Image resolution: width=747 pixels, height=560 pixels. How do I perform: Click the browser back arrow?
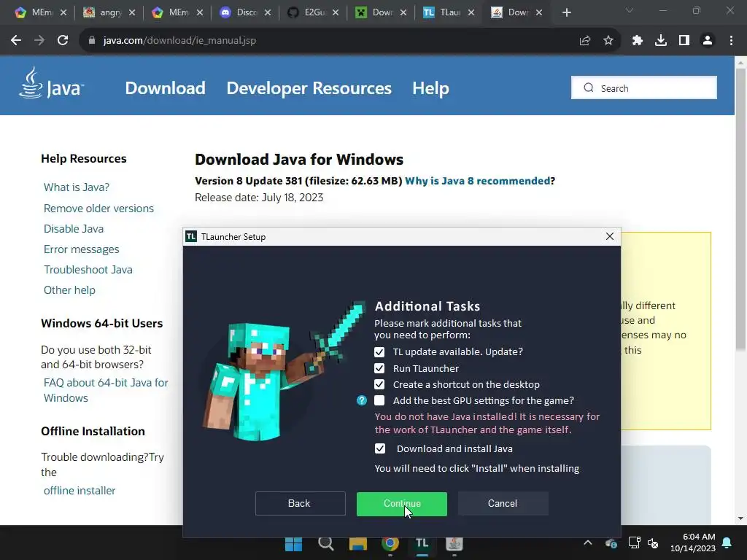[16, 41]
